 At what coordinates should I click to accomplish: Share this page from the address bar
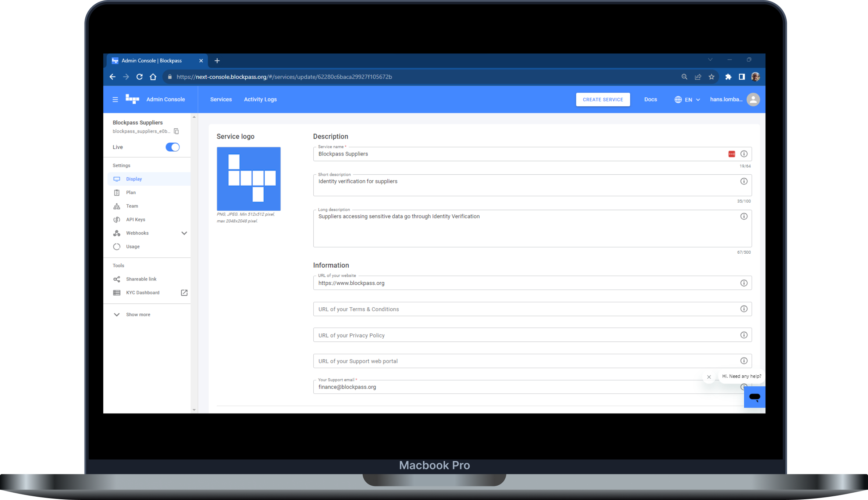pos(698,77)
